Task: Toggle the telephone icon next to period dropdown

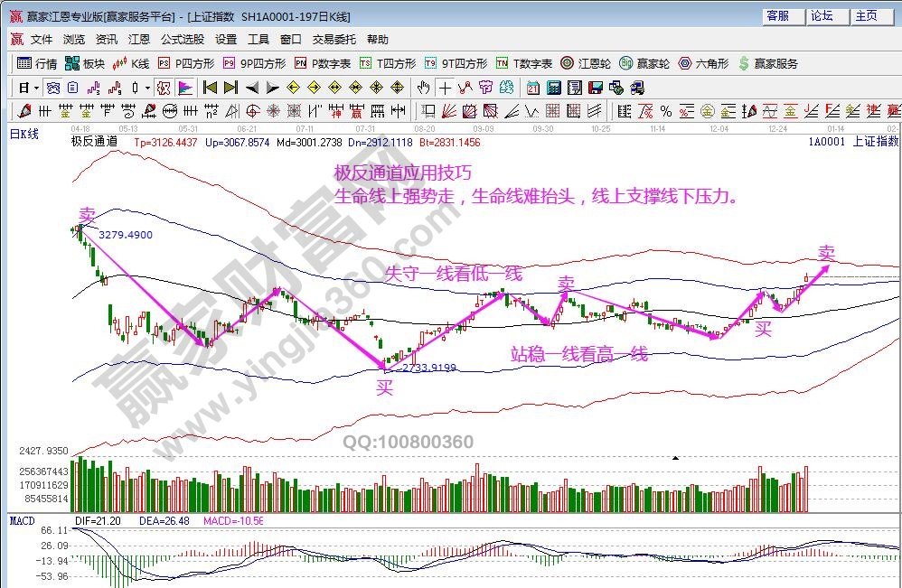Action: click(52, 88)
